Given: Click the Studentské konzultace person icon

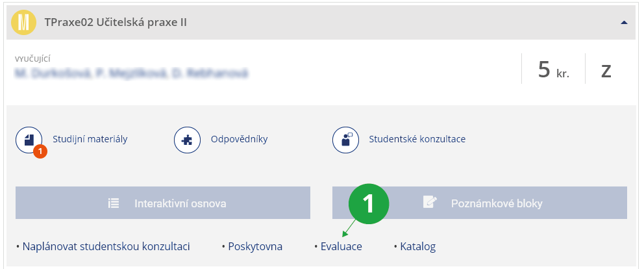Looking at the screenshot, I should point(345,140).
